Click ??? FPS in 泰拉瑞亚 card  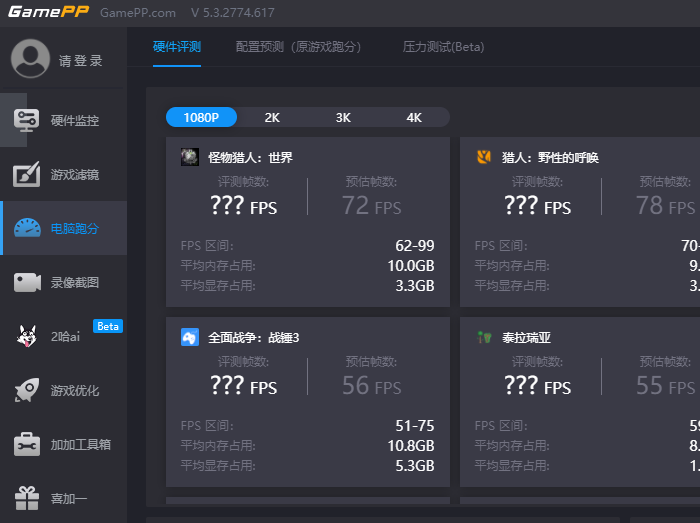(x=538, y=386)
